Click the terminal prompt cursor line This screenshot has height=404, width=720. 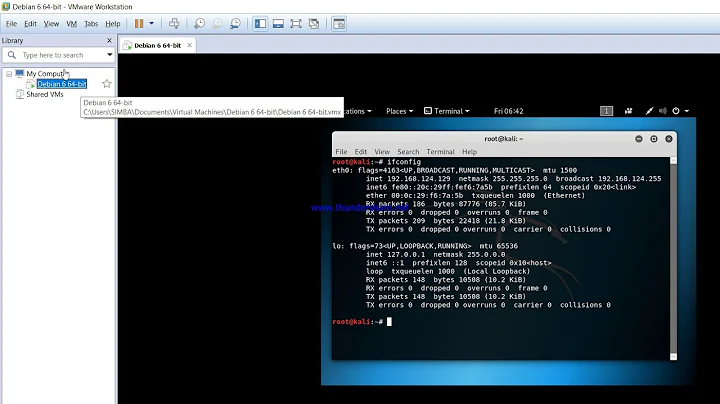(x=362, y=322)
